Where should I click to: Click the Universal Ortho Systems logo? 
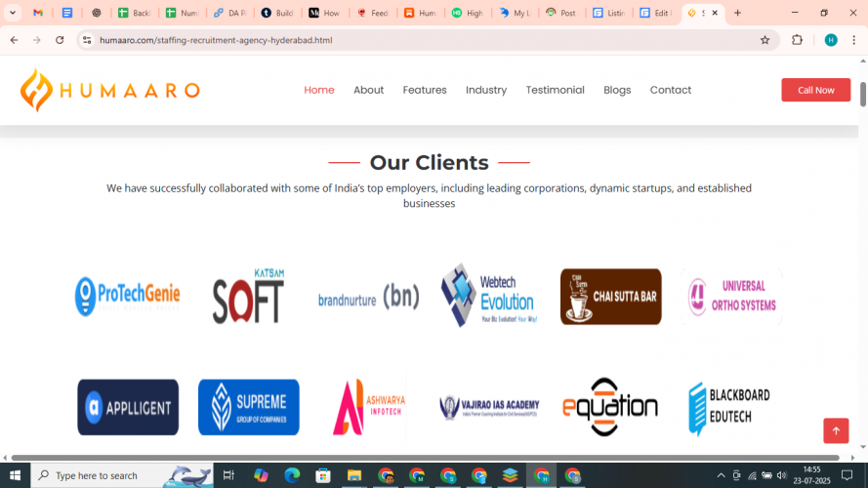[x=732, y=297]
